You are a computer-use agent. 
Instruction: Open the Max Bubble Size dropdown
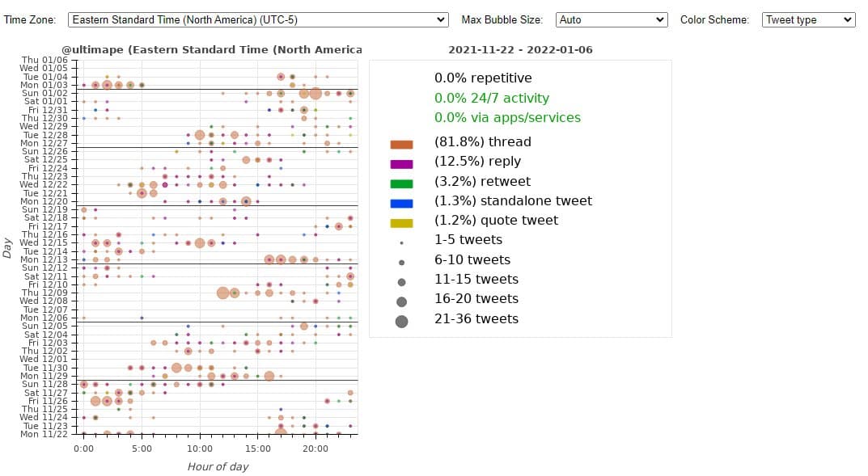(612, 19)
